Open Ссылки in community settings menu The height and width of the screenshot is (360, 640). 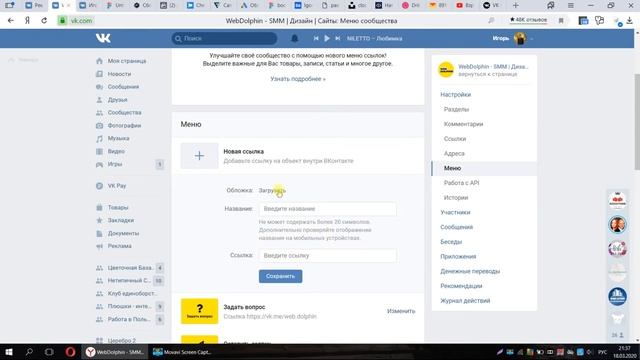[x=455, y=139]
